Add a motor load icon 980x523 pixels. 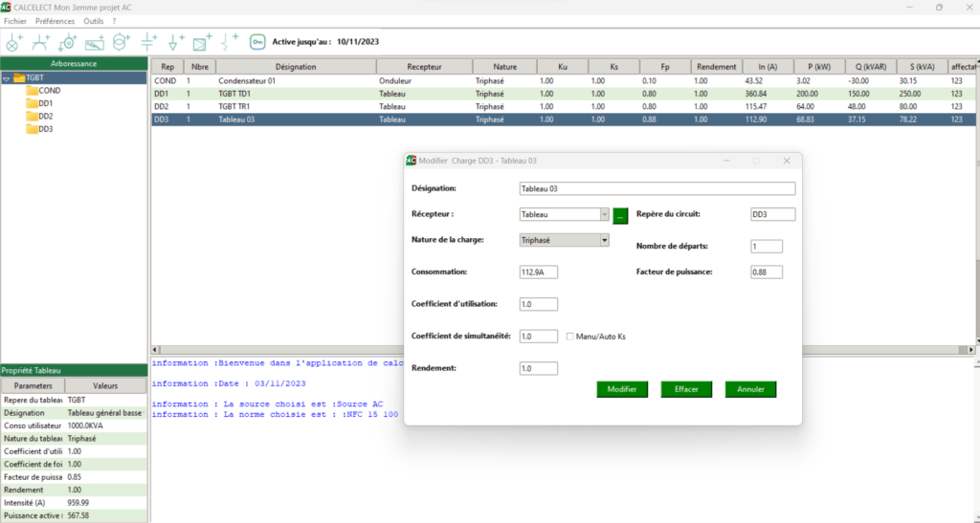68,42
